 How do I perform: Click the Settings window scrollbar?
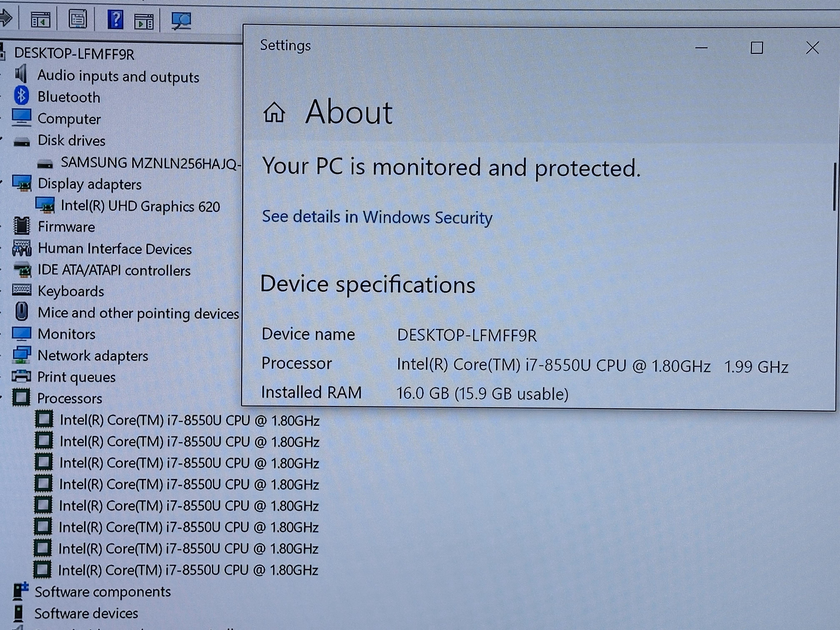835,187
